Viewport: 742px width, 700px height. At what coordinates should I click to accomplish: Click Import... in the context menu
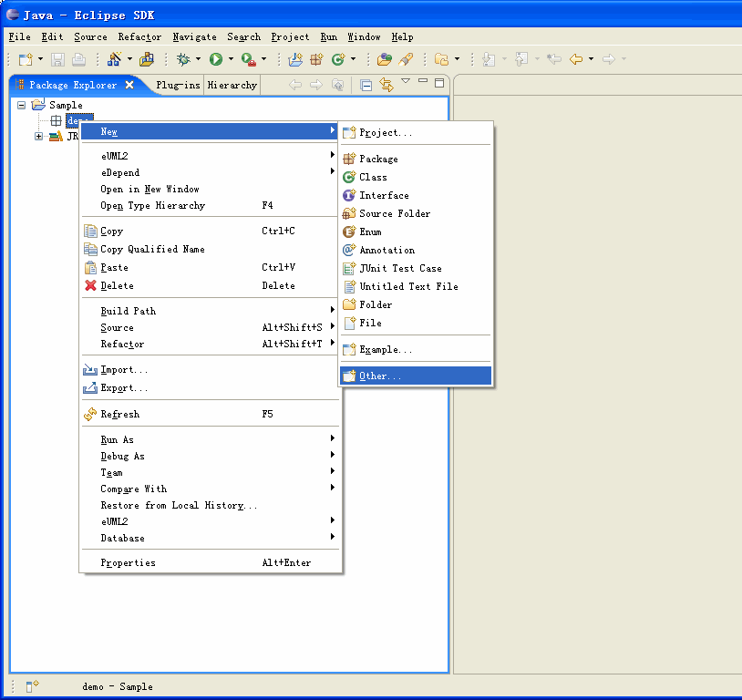210,370
